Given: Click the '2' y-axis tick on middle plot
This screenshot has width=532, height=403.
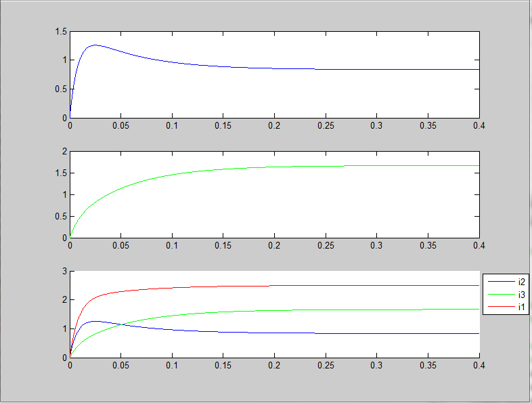Looking at the screenshot, I should click(x=64, y=152).
